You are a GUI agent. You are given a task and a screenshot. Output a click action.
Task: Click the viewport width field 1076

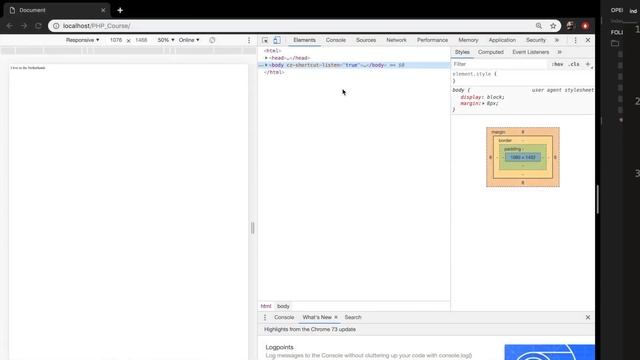click(x=116, y=40)
